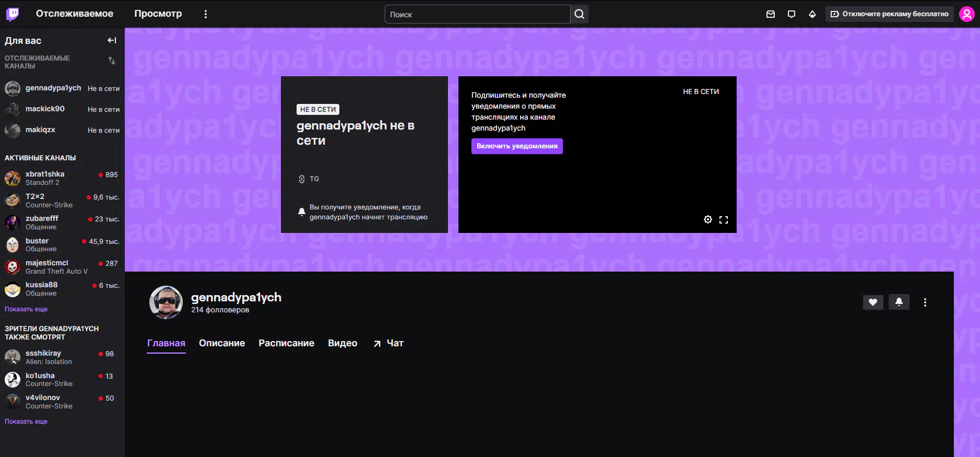This screenshot has width=980, height=457.
Task: Open channel three-dot options menu
Action: click(x=925, y=302)
